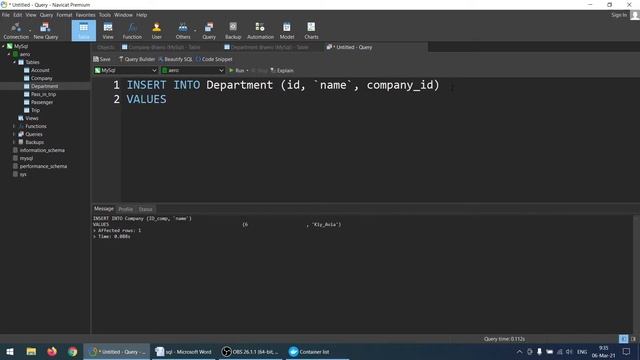Click Beautify SQL
The width and height of the screenshot is (640, 360).
(175, 59)
